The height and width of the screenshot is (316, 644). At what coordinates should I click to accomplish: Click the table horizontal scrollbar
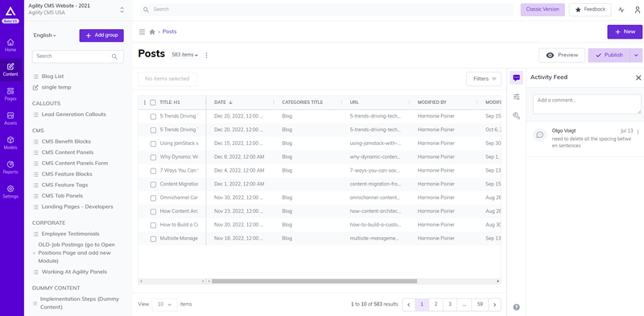[314, 281]
